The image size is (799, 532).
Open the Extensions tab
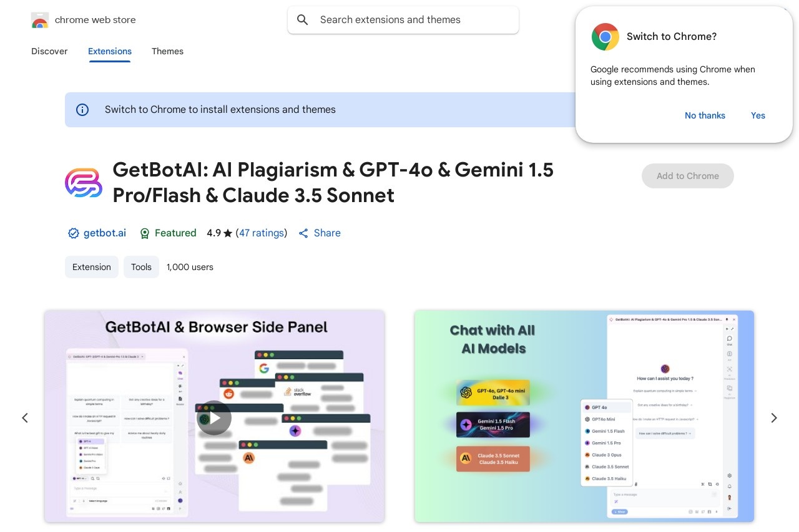pyautogui.click(x=110, y=51)
